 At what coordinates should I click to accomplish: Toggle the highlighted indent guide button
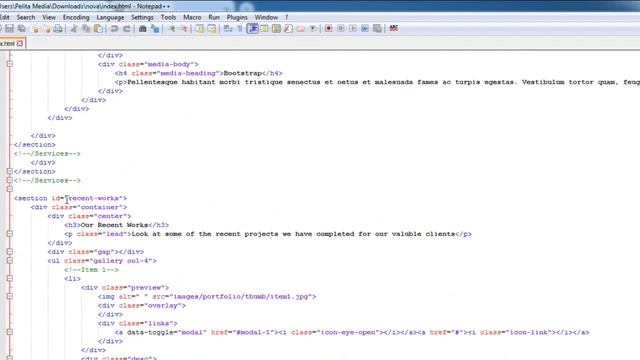tap(253, 29)
